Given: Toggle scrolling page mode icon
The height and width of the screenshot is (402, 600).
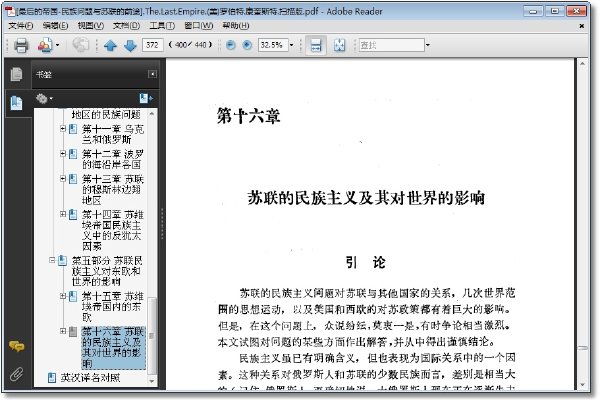Looking at the screenshot, I should click(316, 46).
